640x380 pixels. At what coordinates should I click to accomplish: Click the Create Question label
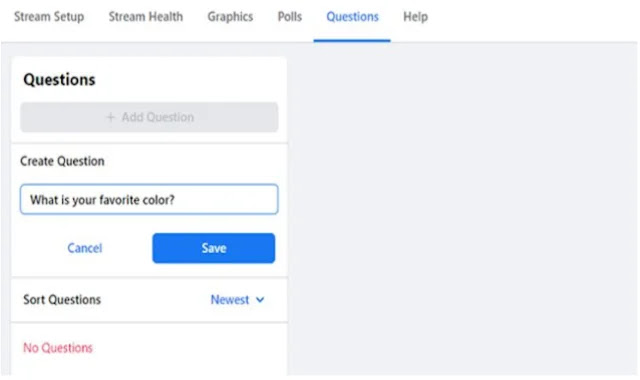tap(62, 161)
